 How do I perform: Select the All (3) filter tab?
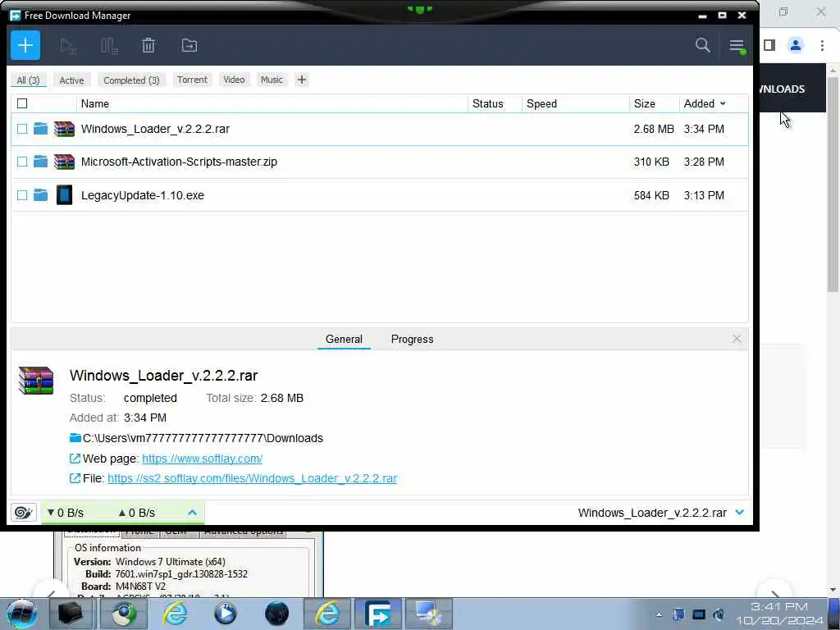point(29,80)
